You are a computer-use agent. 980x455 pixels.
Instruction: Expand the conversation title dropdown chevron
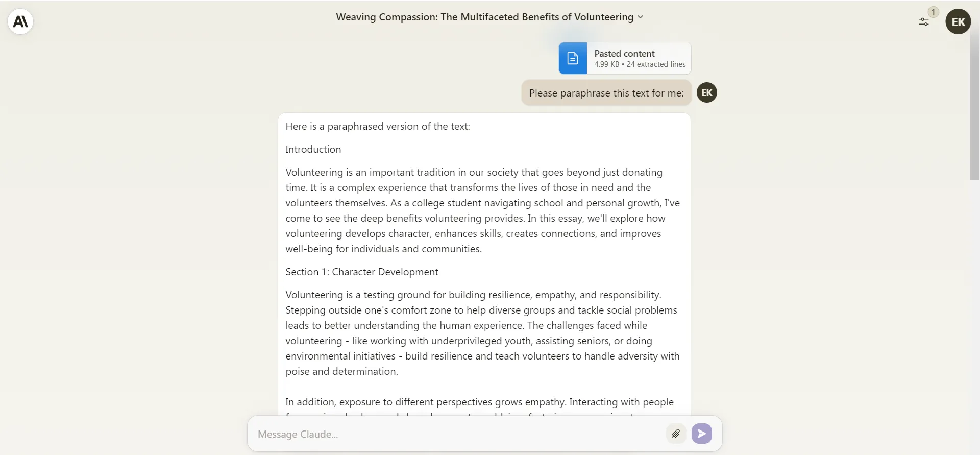coord(641,17)
